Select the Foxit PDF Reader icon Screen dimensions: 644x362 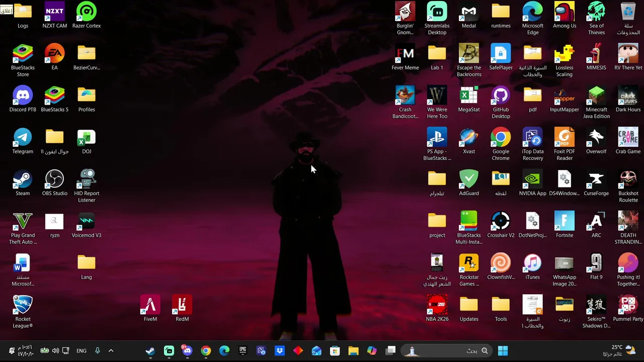(565, 145)
